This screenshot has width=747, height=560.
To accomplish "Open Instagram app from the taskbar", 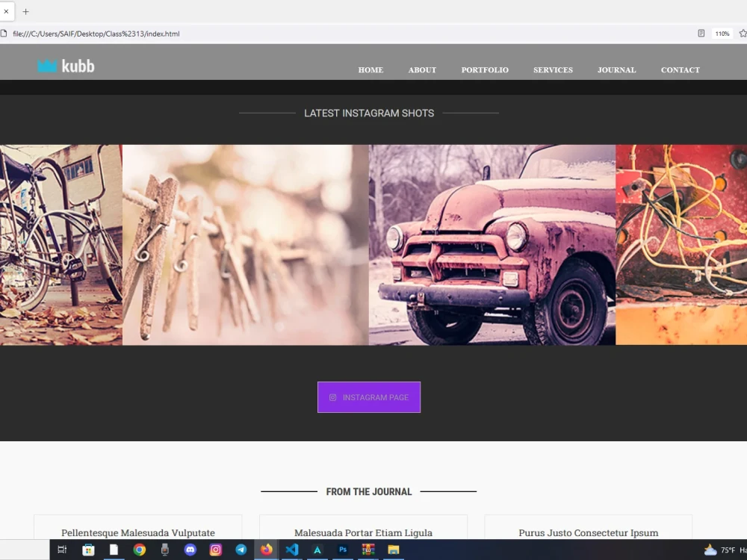I will click(x=215, y=550).
